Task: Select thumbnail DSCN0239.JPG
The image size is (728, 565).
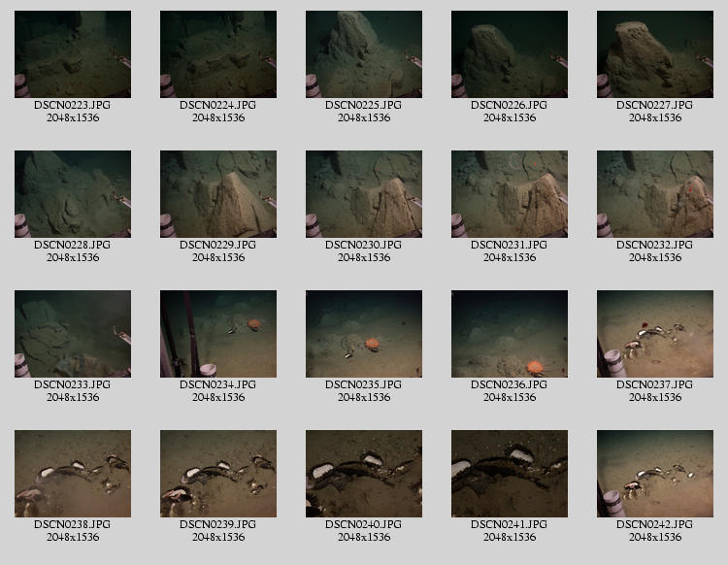Action: pos(218,474)
